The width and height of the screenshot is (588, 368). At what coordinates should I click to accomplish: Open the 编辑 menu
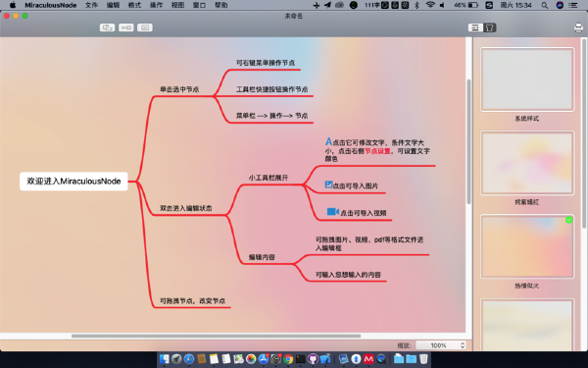point(113,5)
